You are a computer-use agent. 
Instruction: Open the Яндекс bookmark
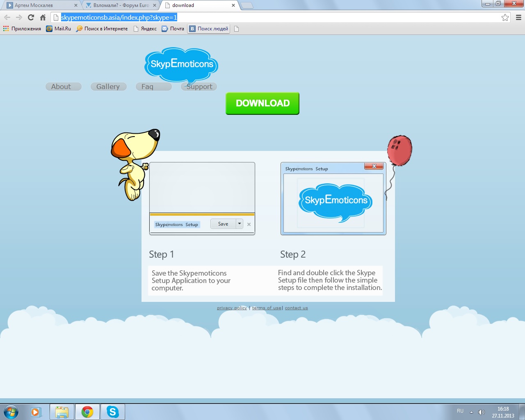[145, 29]
